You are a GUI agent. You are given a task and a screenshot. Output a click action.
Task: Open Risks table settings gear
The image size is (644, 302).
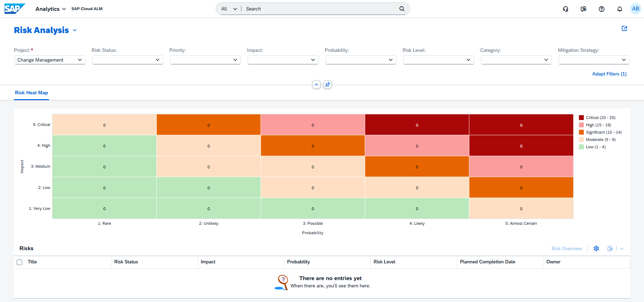tap(596, 248)
